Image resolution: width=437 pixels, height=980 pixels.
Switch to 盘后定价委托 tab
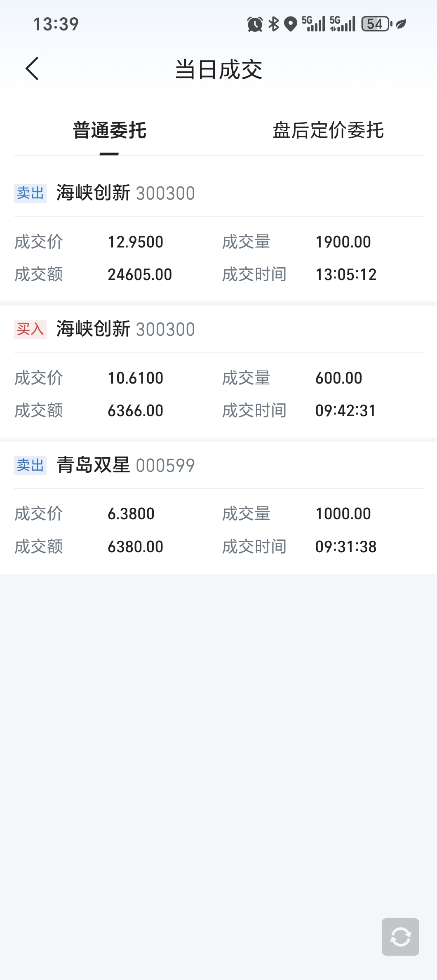328,130
